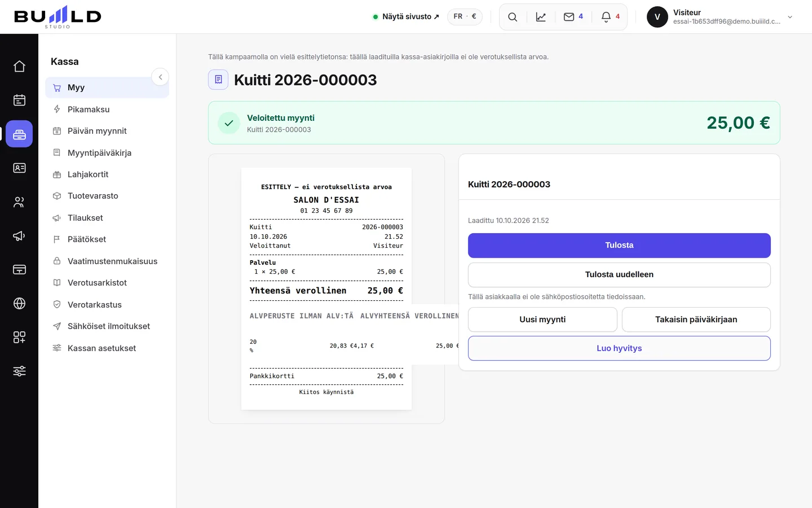This screenshot has height=508, width=812.
Task: Open the megaphone marketing icon in the left rail
Action: pos(19,235)
